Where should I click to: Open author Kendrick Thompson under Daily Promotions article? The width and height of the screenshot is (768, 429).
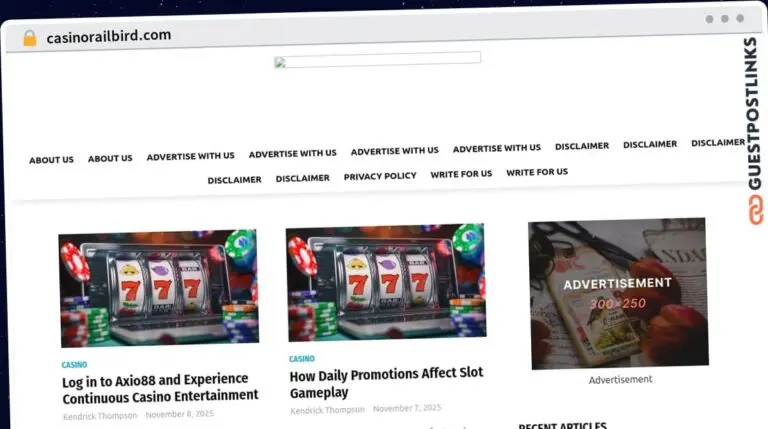click(327, 409)
